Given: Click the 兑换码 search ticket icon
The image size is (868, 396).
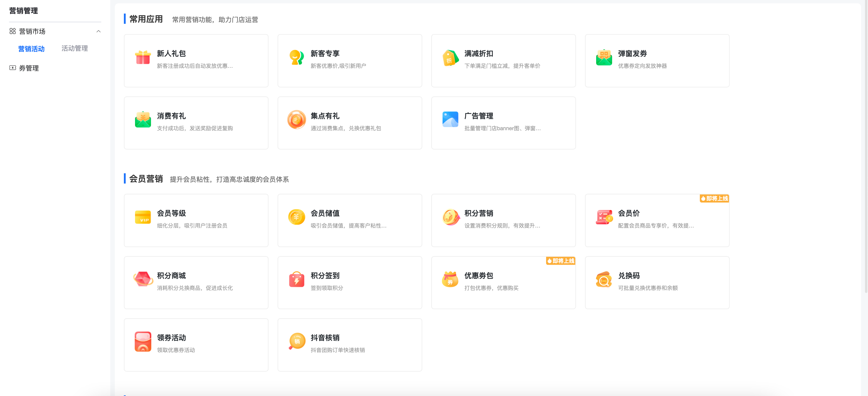Looking at the screenshot, I should [604, 279].
